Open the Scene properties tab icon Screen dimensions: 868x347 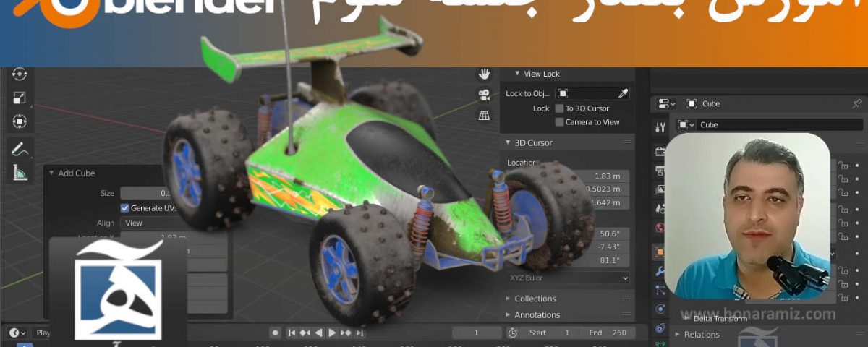660,208
